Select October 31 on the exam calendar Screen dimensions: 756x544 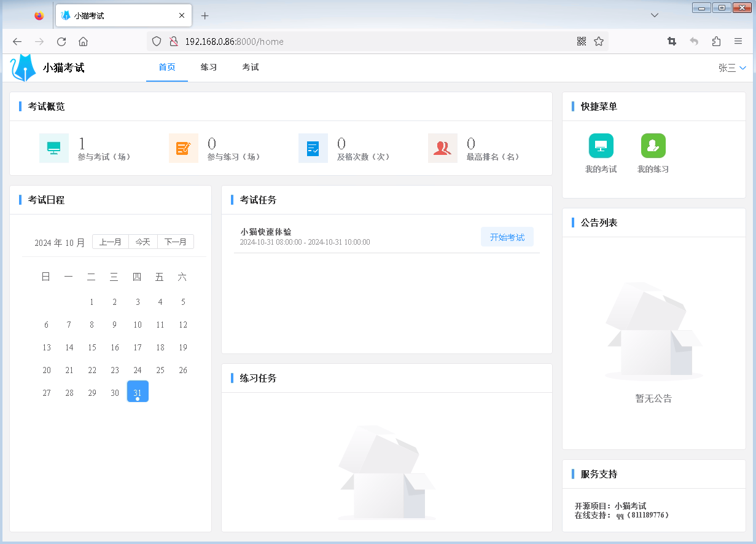137,391
